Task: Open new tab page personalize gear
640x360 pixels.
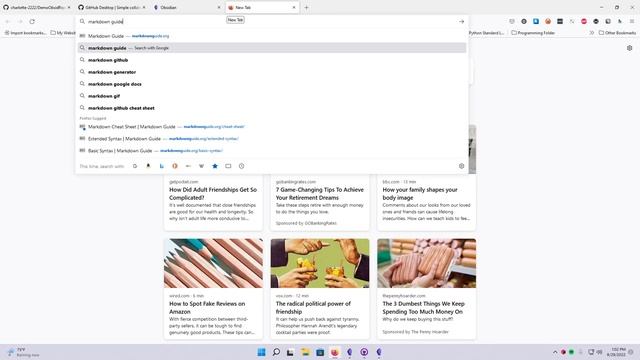Action: click(629, 48)
